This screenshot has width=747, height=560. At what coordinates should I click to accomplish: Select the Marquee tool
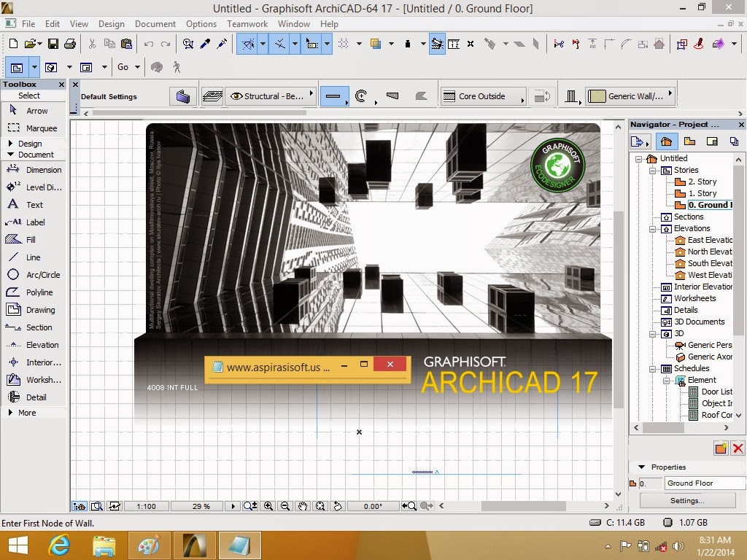[x=34, y=128]
